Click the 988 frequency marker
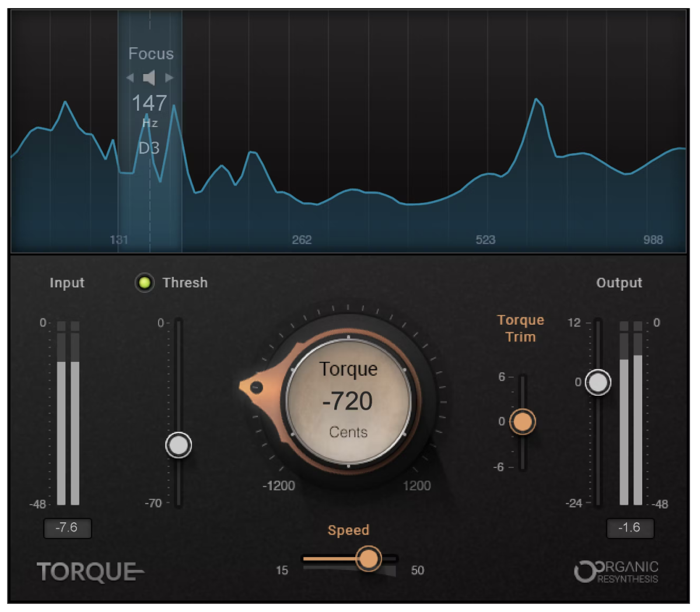Image resolution: width=700 pixels, height=612 pixels. pyautogui.click(x=653, y=240)
